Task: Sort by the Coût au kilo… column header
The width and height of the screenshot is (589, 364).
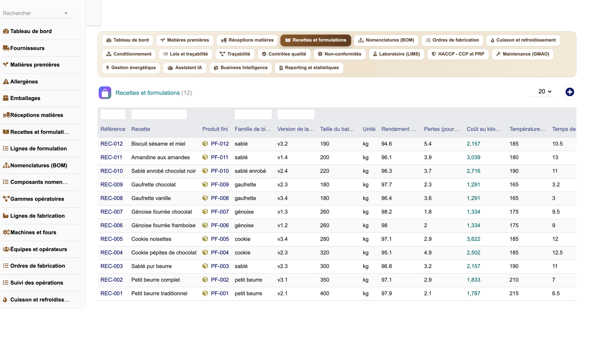Action: (484, 129)
